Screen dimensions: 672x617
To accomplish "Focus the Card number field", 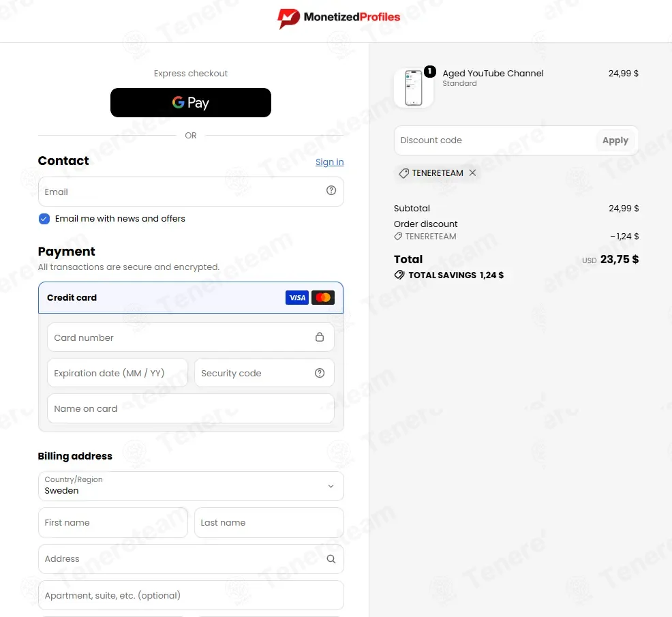I will pos(191,337).
